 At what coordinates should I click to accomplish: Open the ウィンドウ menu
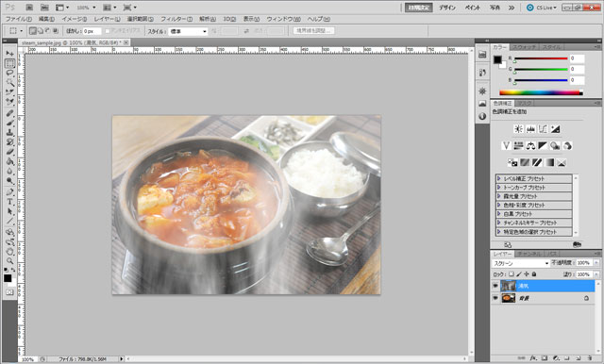283,19
